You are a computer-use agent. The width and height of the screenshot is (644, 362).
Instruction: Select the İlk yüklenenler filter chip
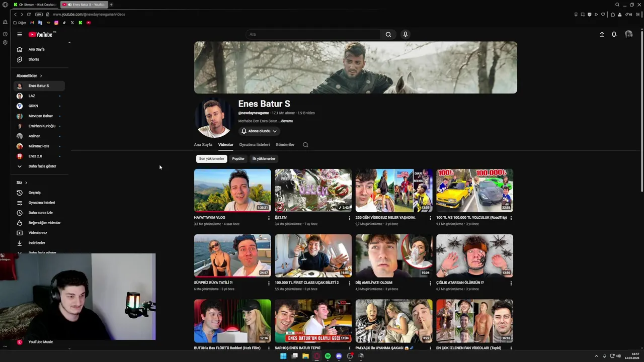tap(264, 159)
